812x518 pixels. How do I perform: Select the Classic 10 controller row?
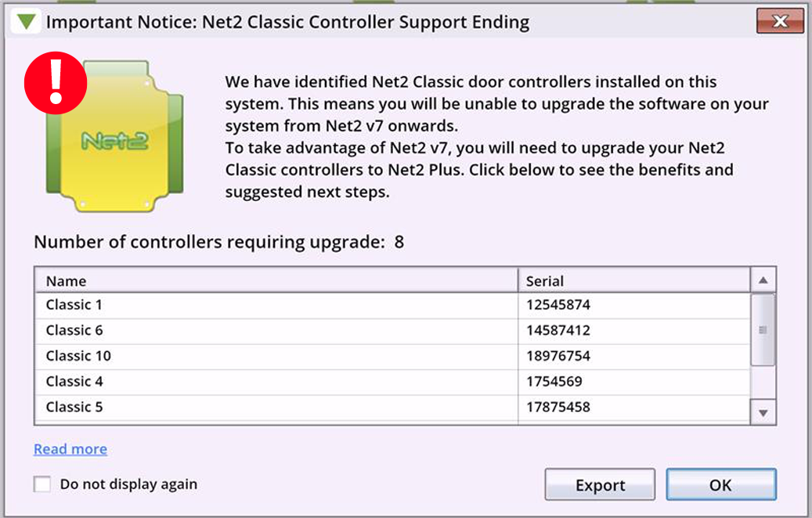coord(392,356)
